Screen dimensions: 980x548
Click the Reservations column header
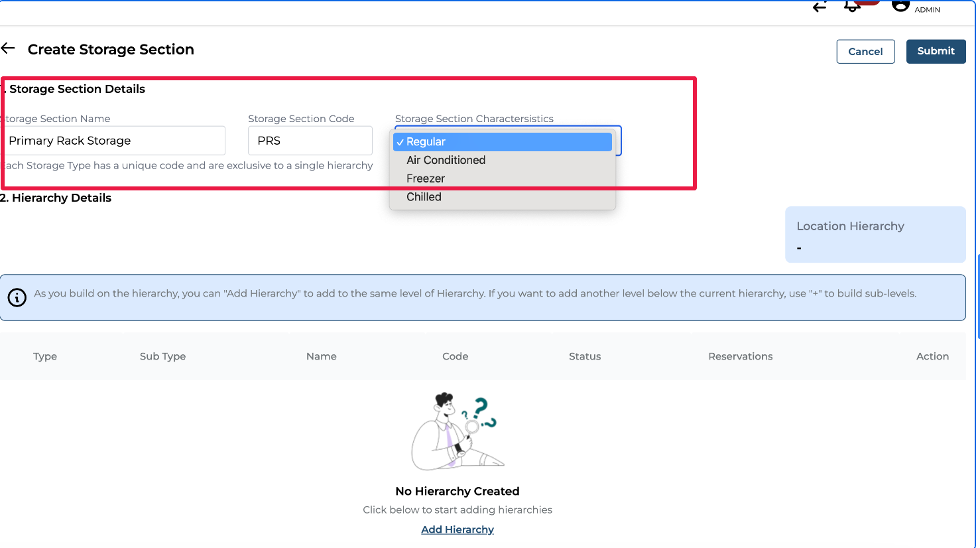pyautogui.click(x=740, y=356)
